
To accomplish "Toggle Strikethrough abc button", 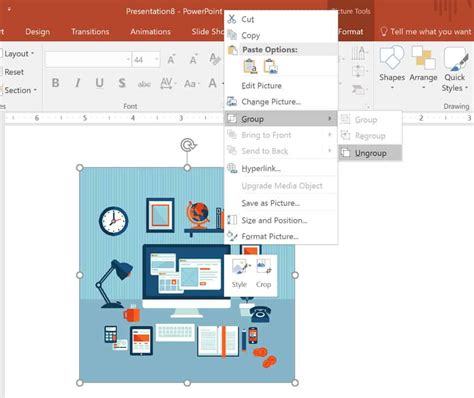I will tap(144, 84).
